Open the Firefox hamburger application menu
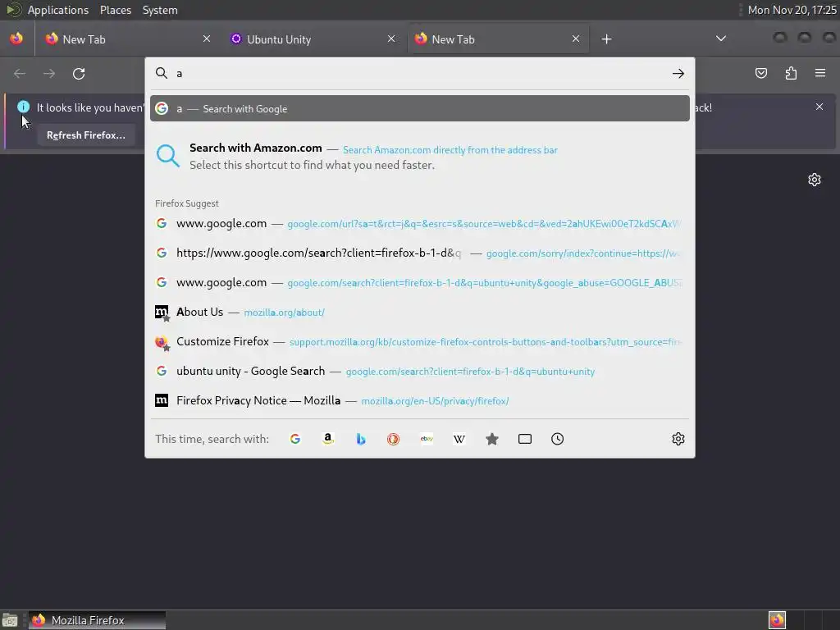The width and height of the screenshot is (840, 630). pyautogui.click(x=820, y=73)
